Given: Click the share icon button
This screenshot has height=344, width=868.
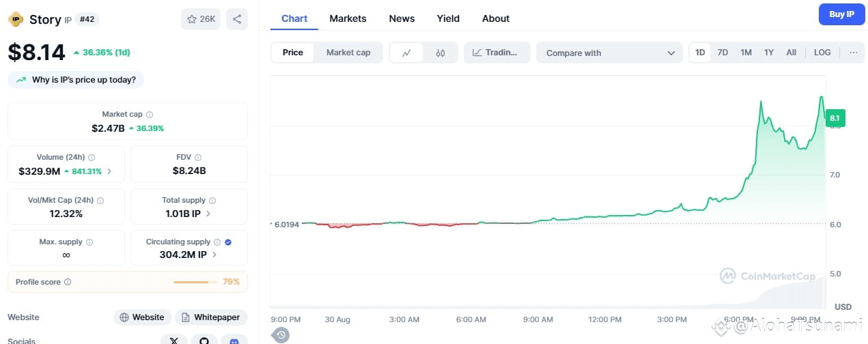Looking at the screenshot, I should (237, 19).
